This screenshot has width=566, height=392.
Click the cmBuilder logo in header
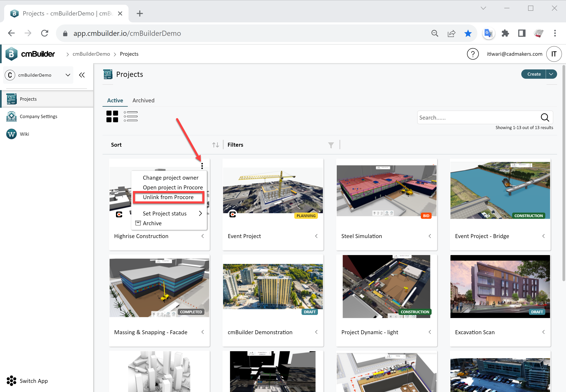(x=30, y=54)
